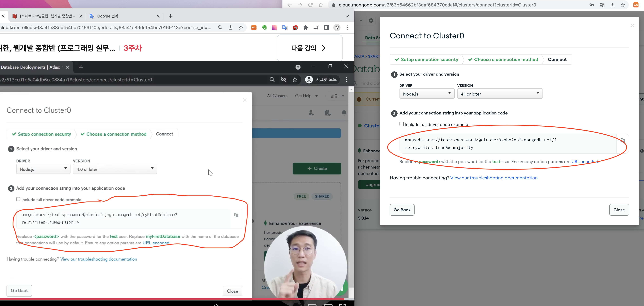644x306 pixels.
Task: Open three-dot menu in video's incognito browser
Action: click(x=346, y=79)
